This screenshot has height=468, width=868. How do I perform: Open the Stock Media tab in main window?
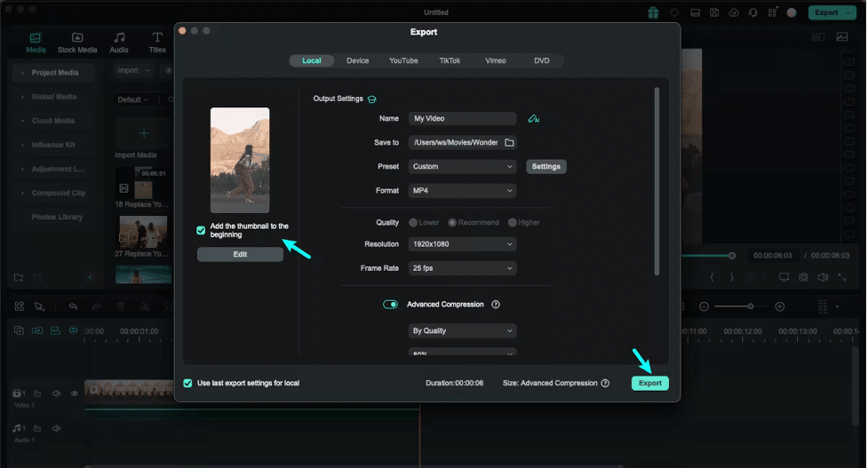(x=77, y=43)
